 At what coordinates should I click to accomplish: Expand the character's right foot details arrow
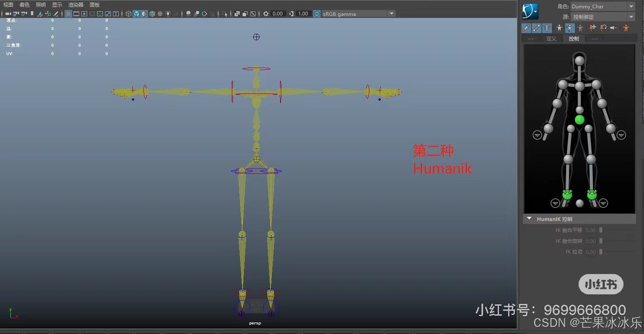(555, 203)
